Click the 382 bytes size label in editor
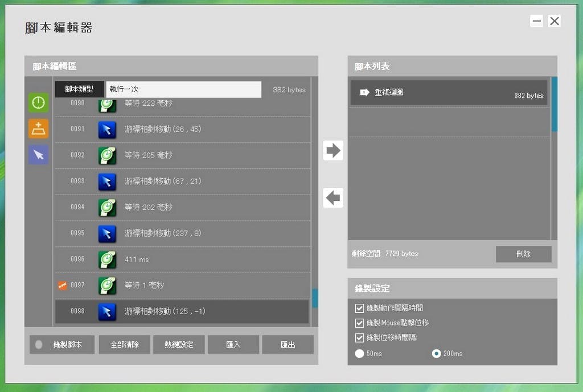Viewport: 583px width, 392px height. click(289, 89)
